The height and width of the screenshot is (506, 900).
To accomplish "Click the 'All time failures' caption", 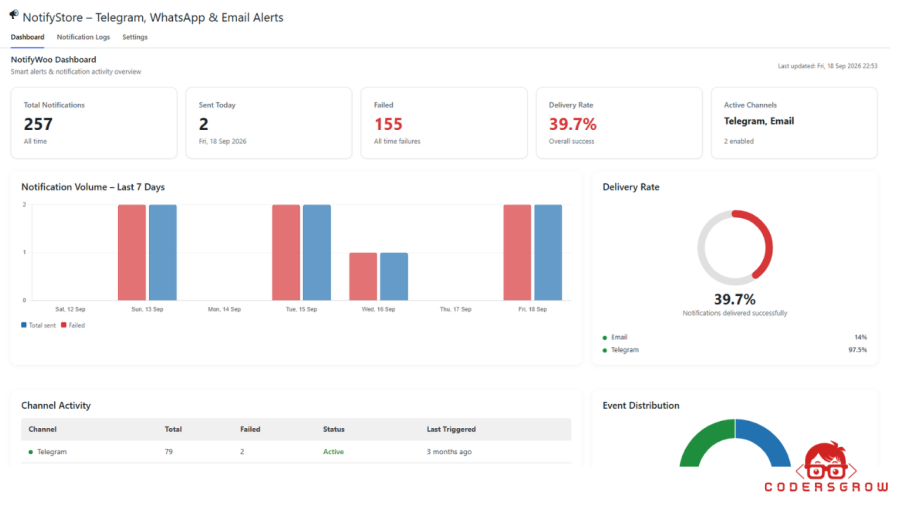I will pos(397,141).
